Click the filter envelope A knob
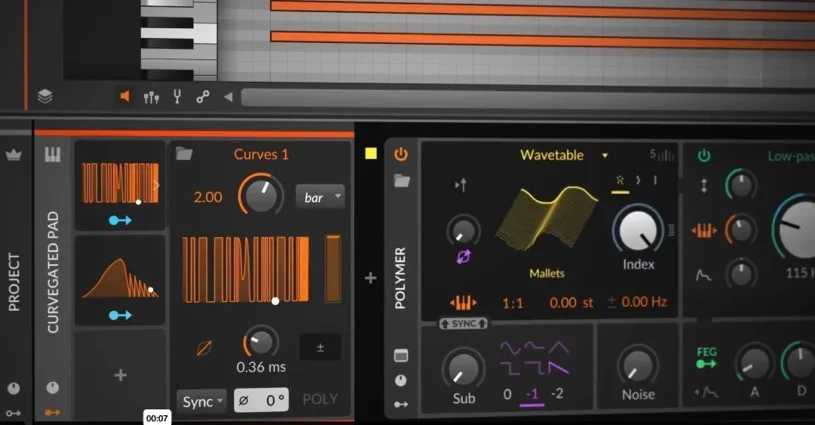The width and height of the screenshot is (815, 425). click(754, 364)
